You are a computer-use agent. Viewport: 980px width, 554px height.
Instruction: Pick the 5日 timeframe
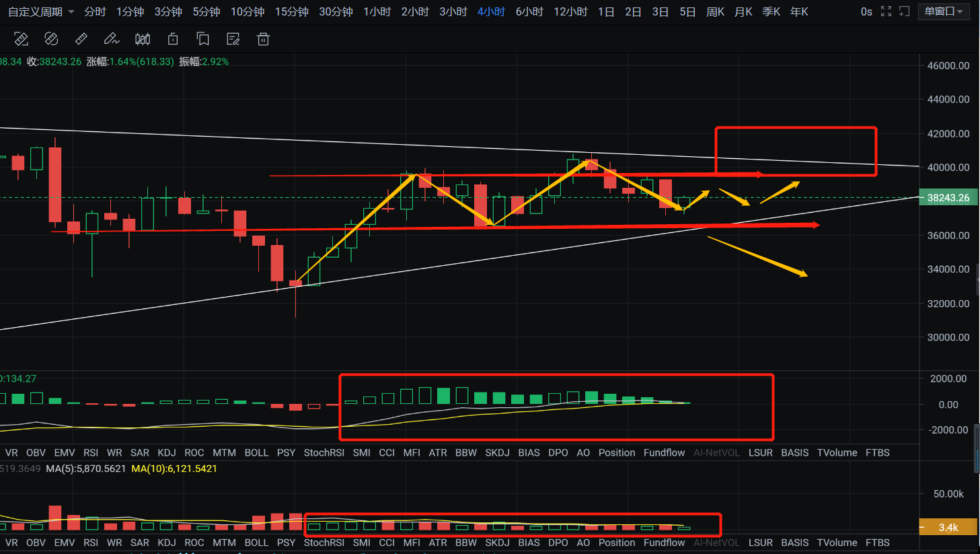click(x=687, y=12)
